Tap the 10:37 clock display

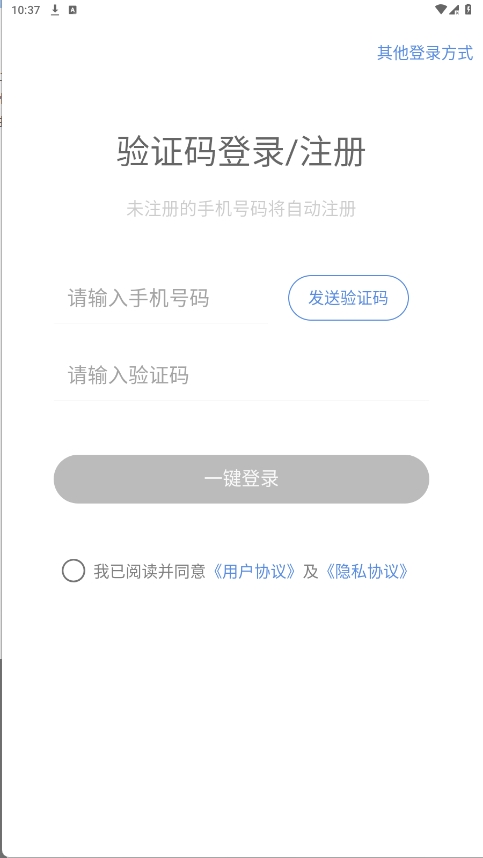tap(26, 10)
